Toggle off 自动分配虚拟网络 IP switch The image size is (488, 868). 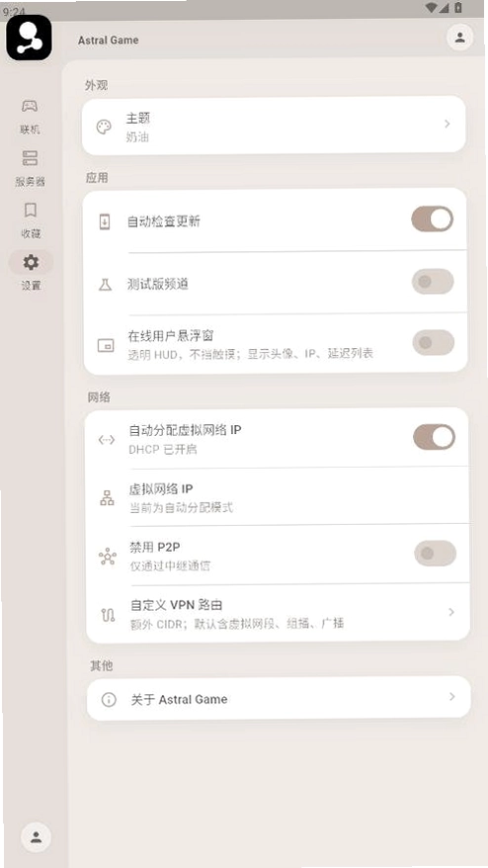(435, 437)
